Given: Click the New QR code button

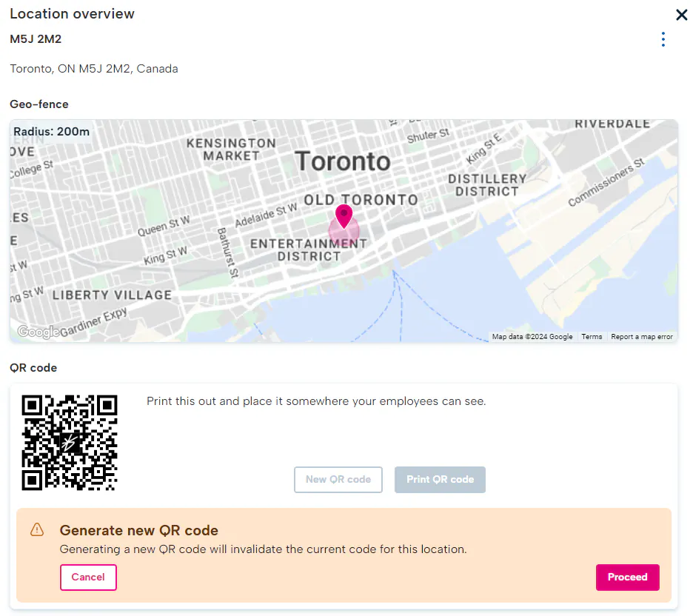Looking at the screenshot, I should click(x=338, y=480).
